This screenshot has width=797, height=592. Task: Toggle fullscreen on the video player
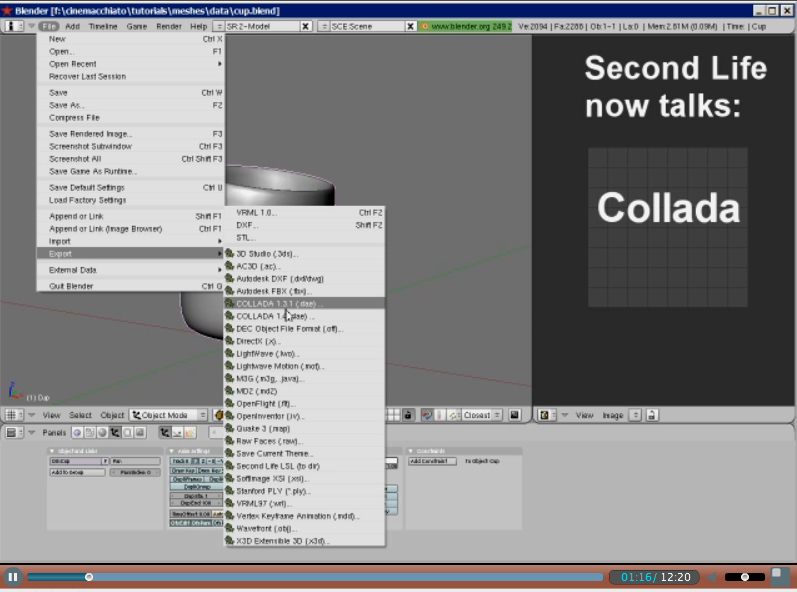778,576
